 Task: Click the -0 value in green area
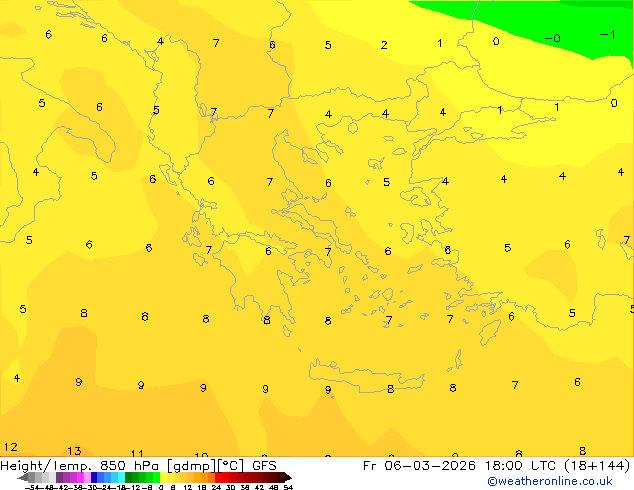[552, 38]
